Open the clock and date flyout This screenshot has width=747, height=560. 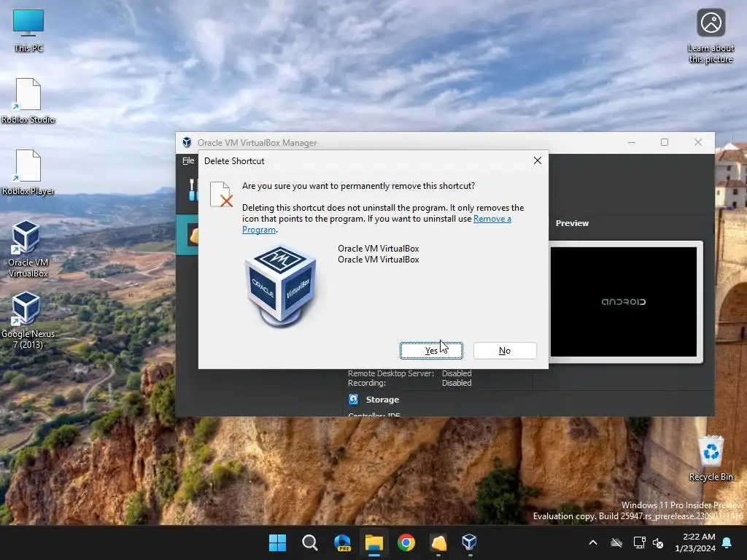695,542
